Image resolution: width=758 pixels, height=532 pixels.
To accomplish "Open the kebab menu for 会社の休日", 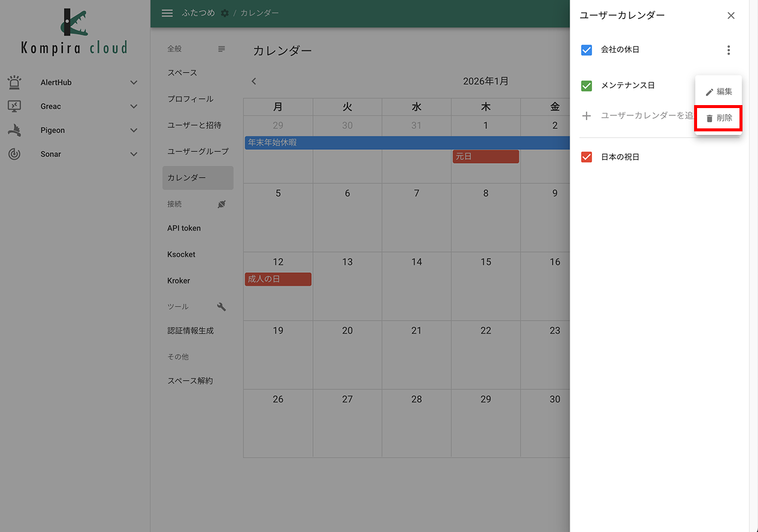I will point(729,50).
